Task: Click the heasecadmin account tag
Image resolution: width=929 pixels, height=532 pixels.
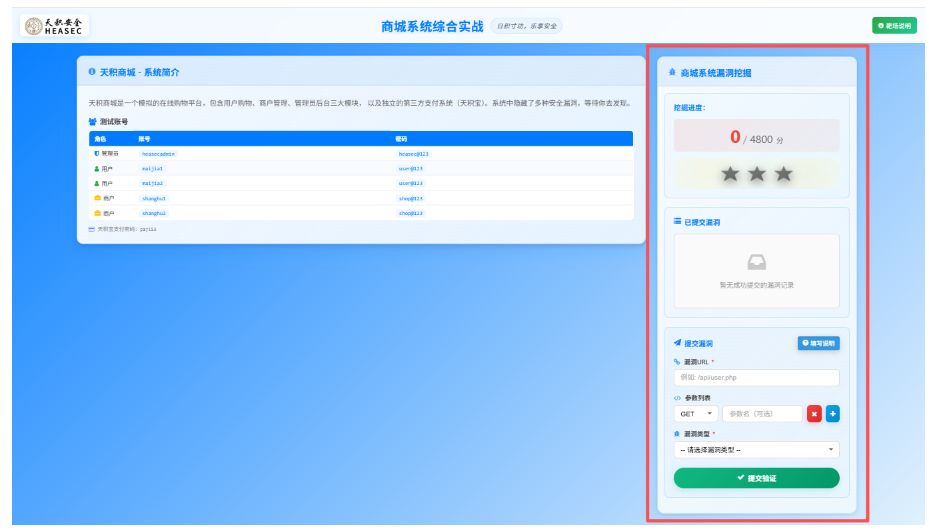Action: point(158,153)
